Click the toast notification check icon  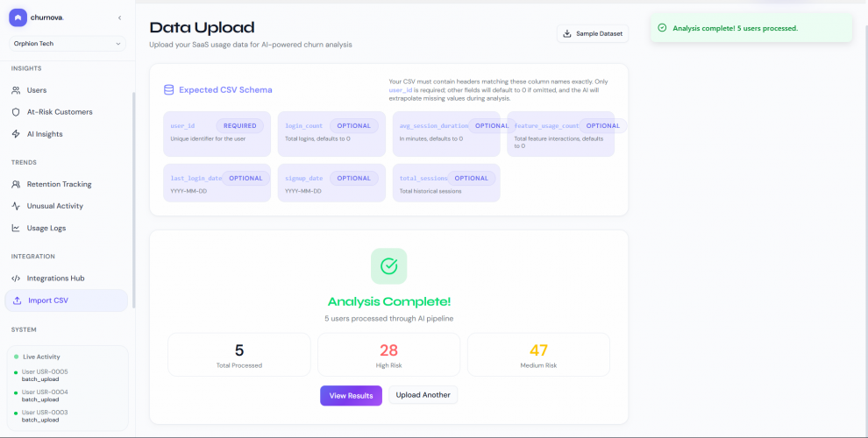point(661,28)
